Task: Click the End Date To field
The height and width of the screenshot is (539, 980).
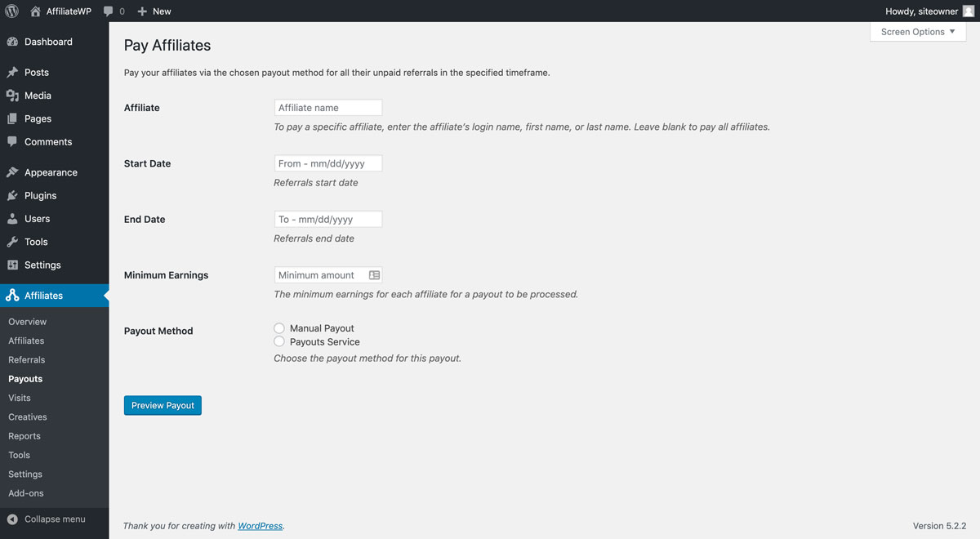Action: [328, 219]
